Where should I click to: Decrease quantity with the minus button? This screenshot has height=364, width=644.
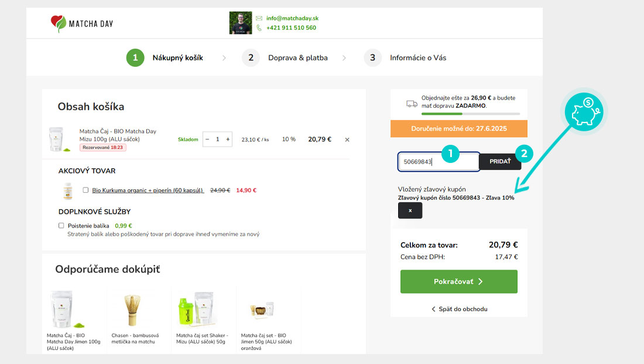[207, 140]
